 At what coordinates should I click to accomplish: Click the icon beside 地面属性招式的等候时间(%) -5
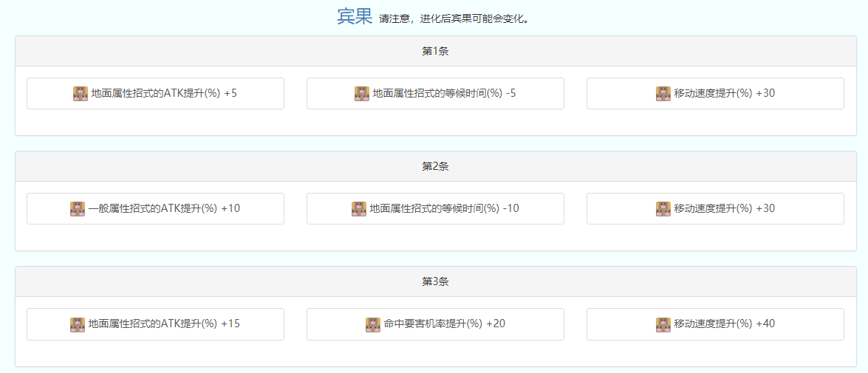pos(362,94)
